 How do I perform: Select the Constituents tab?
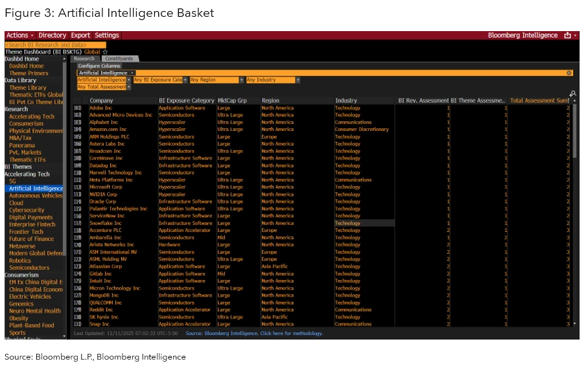[119, 58]
